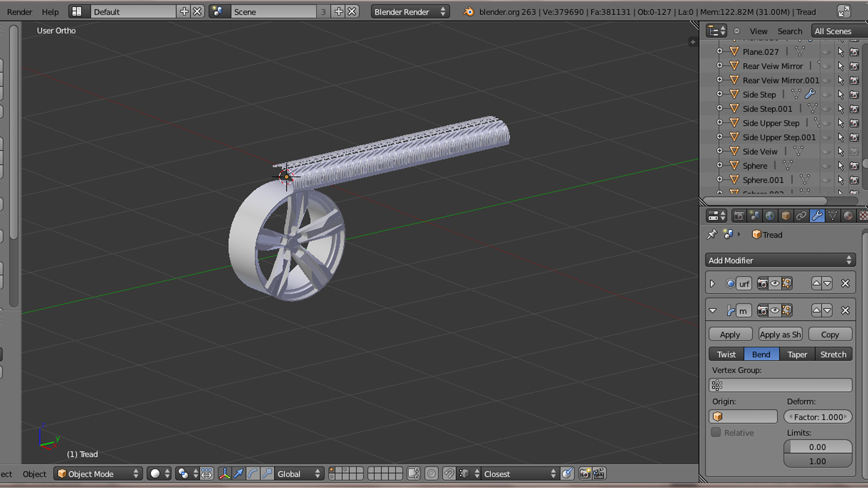Open the Global orientation dropdown
Screen dimensions: 868x488
tap(298, 474)
